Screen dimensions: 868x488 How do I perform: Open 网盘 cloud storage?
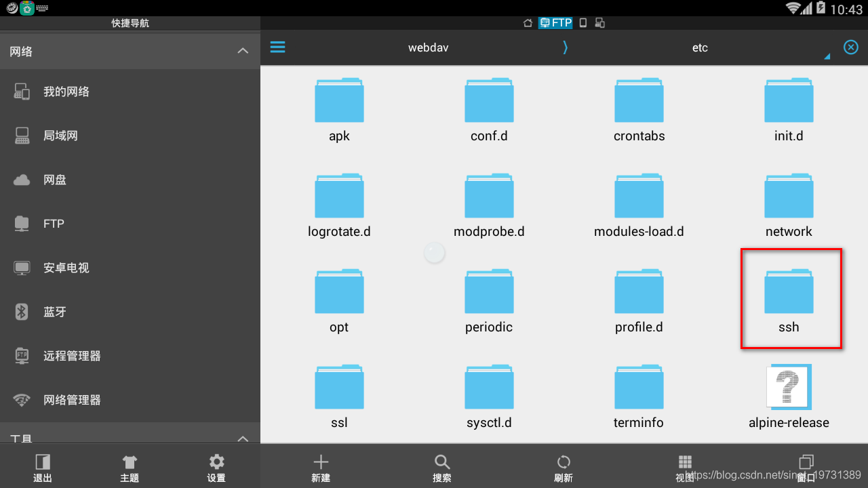point(130,180)
